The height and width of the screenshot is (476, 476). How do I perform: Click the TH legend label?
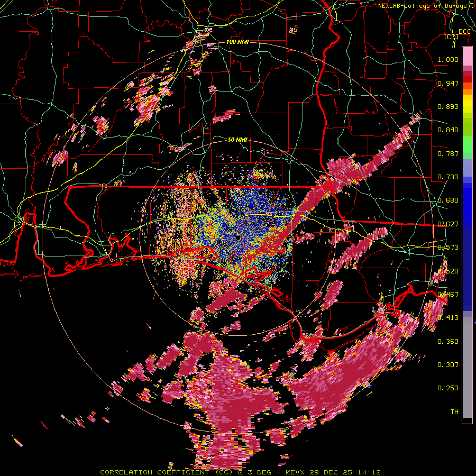coord(454,412)
